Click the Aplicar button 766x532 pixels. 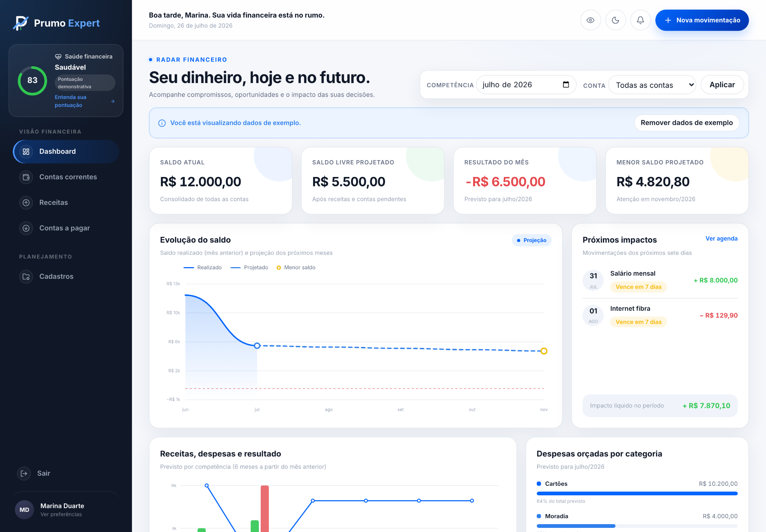coord(722,85)
